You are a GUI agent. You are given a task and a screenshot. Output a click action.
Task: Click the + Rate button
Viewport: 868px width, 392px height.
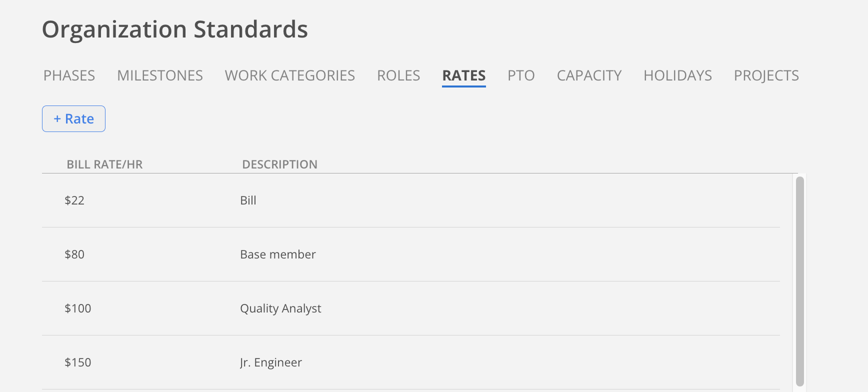tap(73, 118)
